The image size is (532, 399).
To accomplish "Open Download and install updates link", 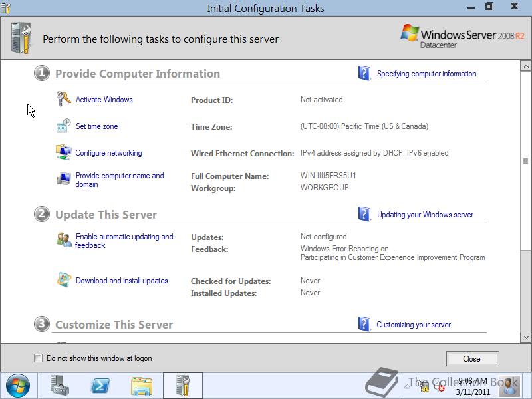I will pos(122,281).
